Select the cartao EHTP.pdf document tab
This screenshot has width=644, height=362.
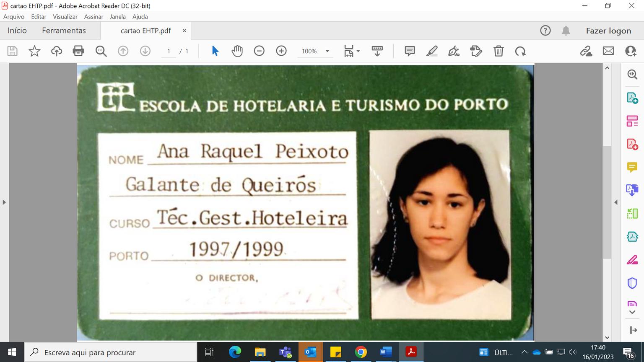click(x=145, y=31)
